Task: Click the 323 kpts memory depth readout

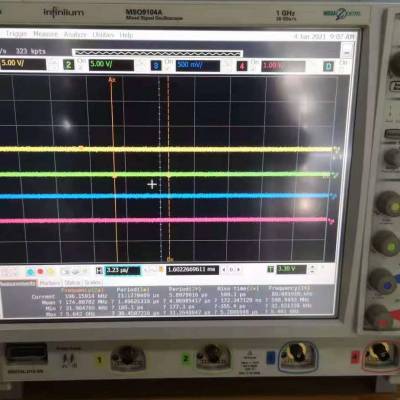Action: pyautogui.click(x=30, y=51)
